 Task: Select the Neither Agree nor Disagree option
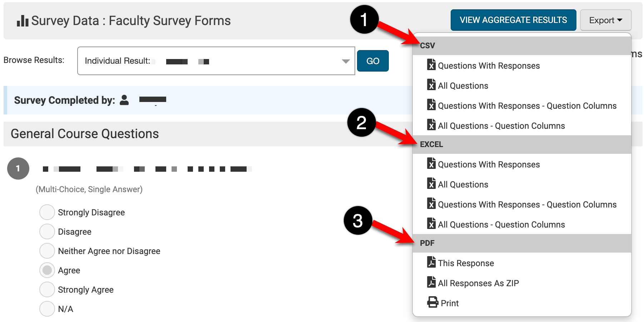(47, 251)
